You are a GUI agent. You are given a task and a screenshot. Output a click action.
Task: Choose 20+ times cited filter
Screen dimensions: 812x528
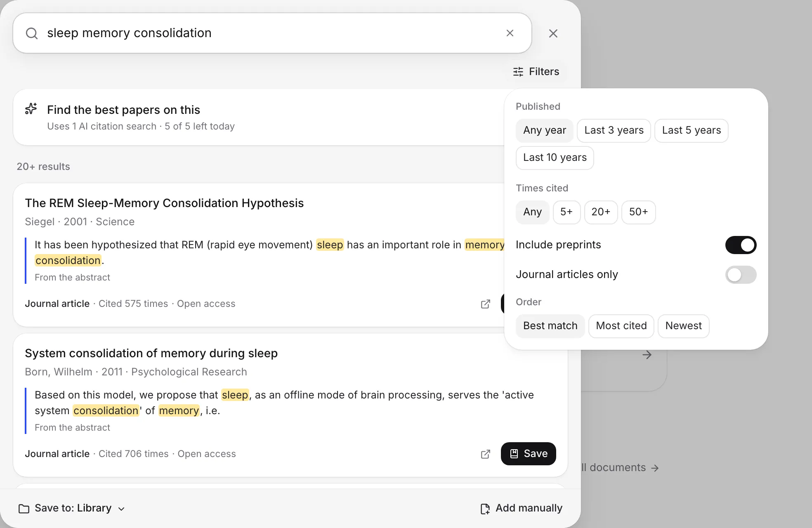(x=601, y=212)
